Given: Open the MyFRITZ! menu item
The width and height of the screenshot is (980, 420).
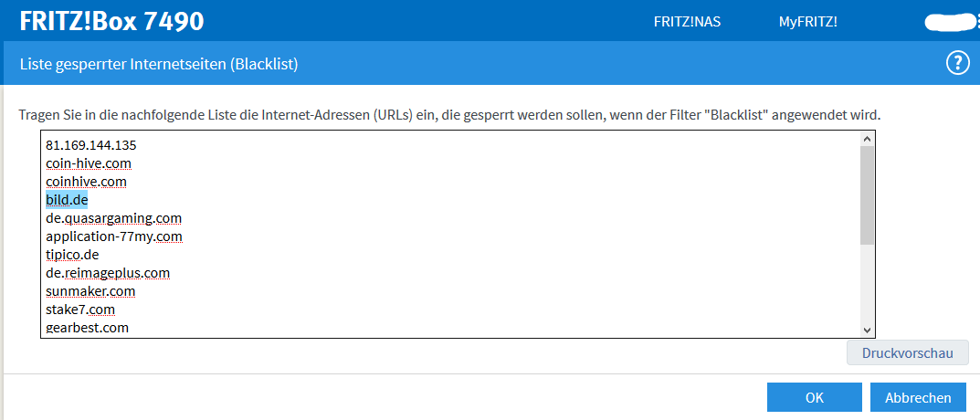Looking at the screenshot, I should 807,22.
